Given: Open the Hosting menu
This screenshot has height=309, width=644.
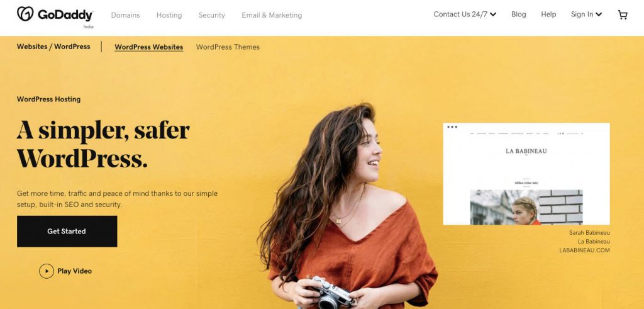Looking at the screenshot, I should 169,15.
